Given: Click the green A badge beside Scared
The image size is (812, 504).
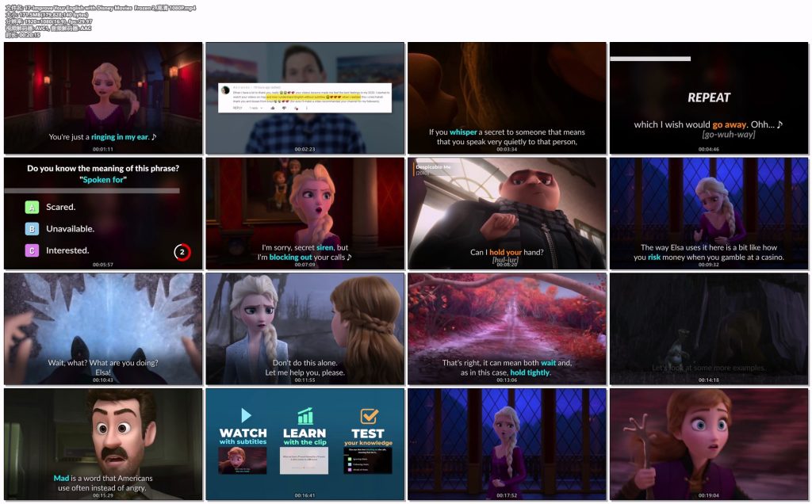Looking at the screenshot, I should (32, 208).
